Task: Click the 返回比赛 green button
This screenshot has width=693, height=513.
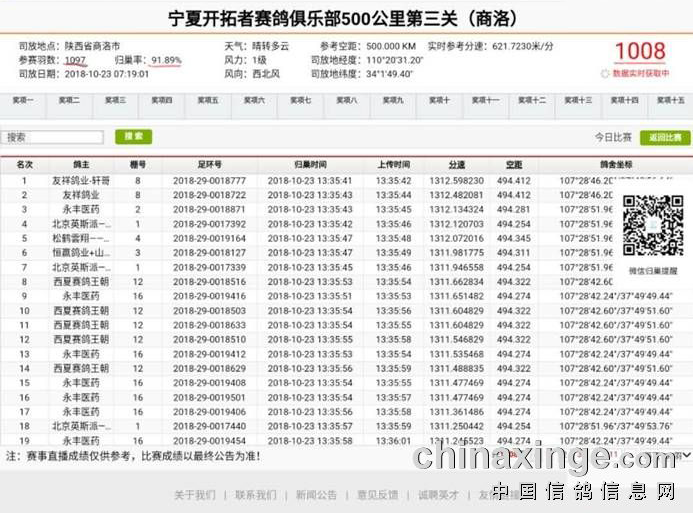Action: click(x=665, y=138)
